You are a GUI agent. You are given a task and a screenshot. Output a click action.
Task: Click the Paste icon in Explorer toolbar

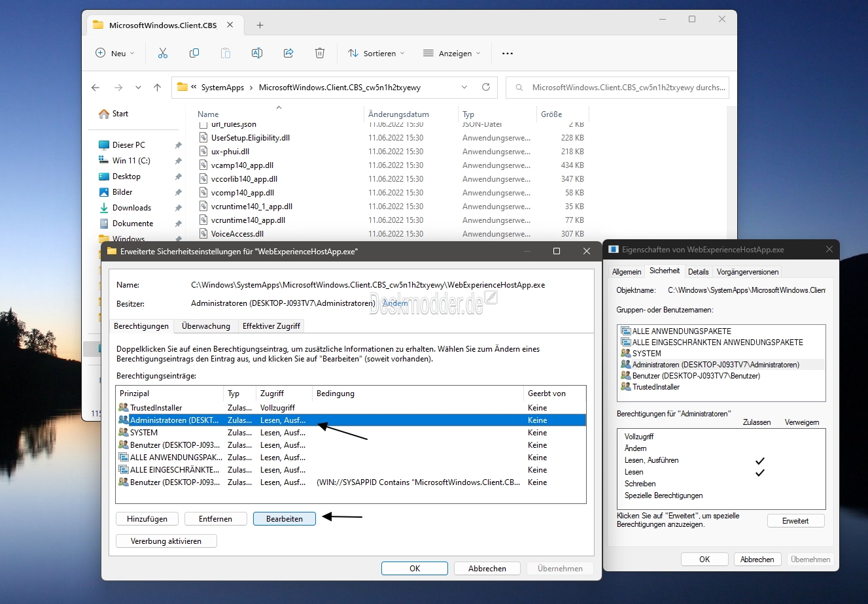[x=226, y=54]
